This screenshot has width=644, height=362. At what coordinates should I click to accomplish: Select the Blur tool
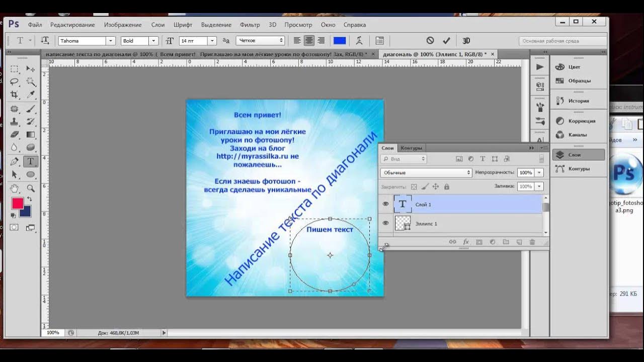point(15,148)
